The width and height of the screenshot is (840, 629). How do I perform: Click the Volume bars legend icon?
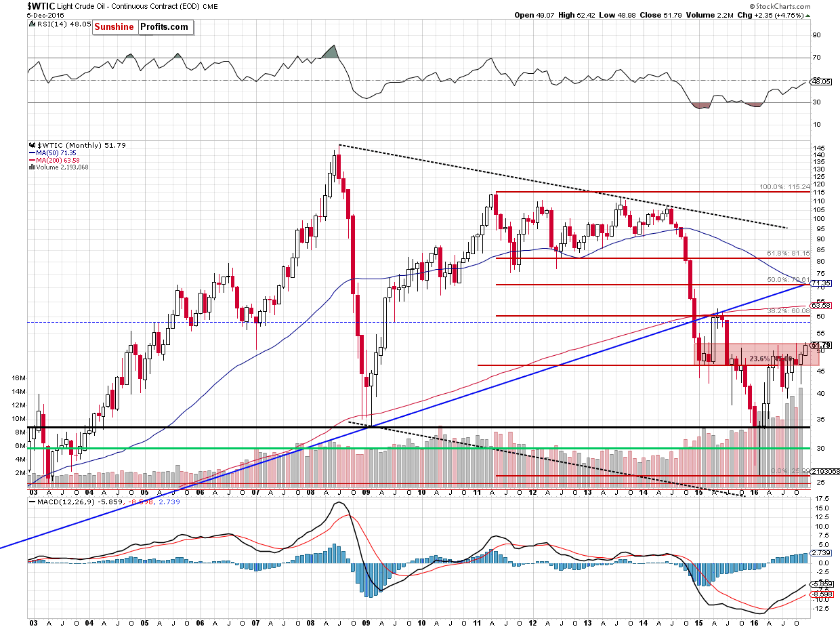31,167
